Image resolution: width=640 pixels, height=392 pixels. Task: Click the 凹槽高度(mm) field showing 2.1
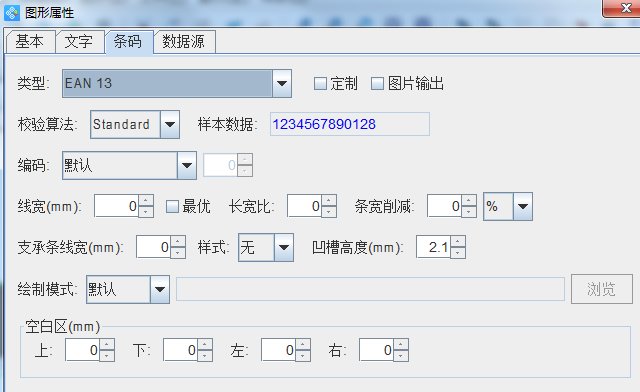[x=433, y=247]
